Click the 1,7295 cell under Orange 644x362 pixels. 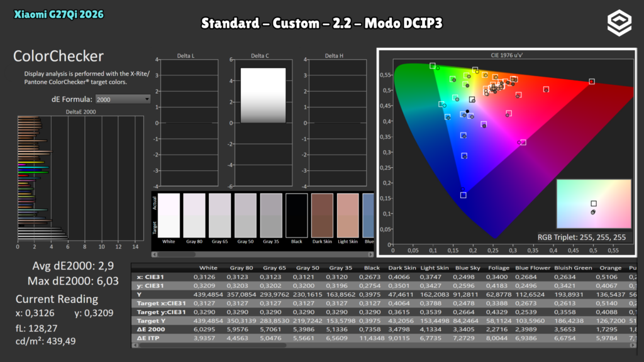[607, 329]
